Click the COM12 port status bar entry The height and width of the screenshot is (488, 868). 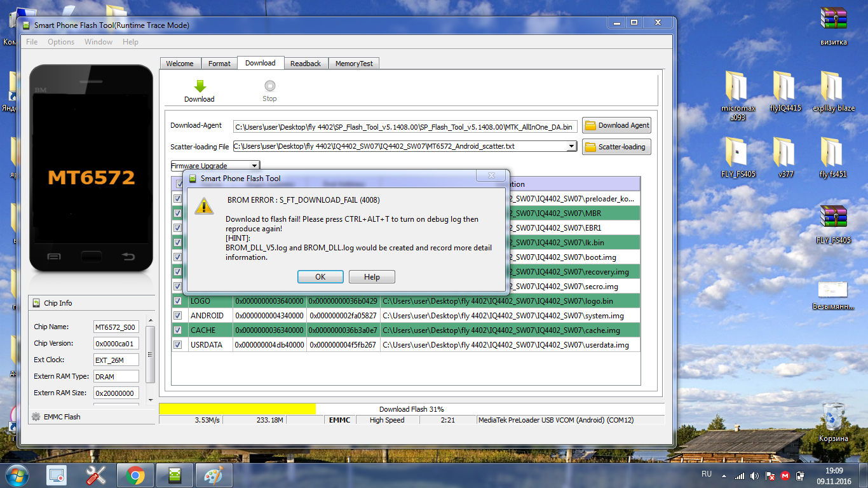pyautogui.click(x=570, y=420)
